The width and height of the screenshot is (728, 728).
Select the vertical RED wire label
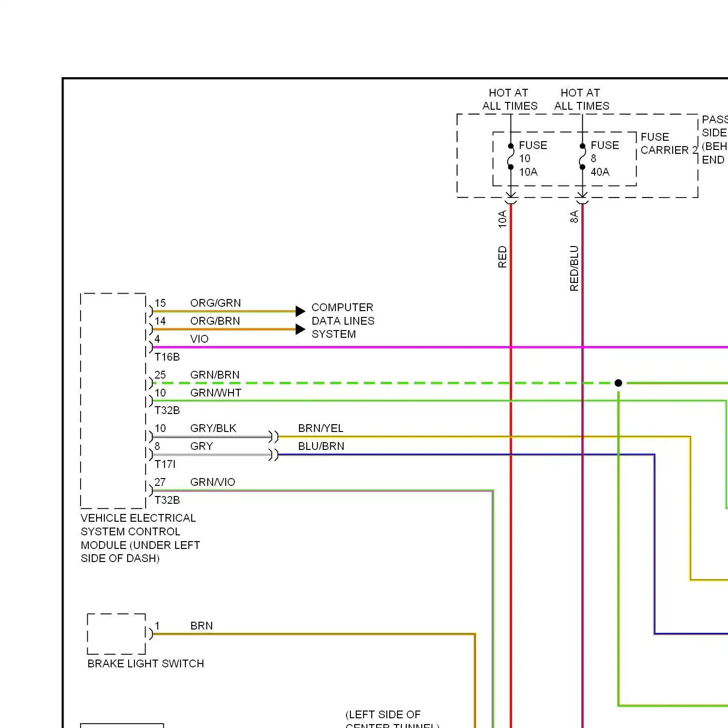(502, 257)
